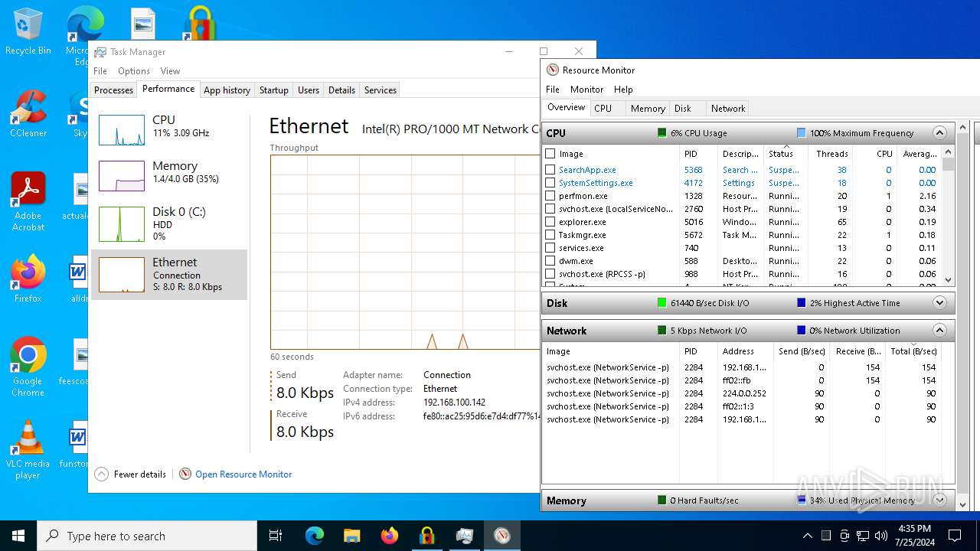The width and height of the screenshot is (980, 551).
Task: Open the App history tab
Action: pyautogui.click(x=227, y=90)
